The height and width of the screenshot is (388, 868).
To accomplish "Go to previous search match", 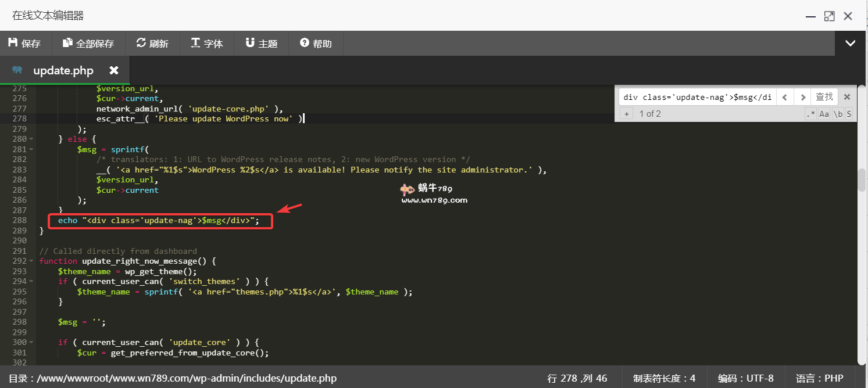I will click(784, 97).
